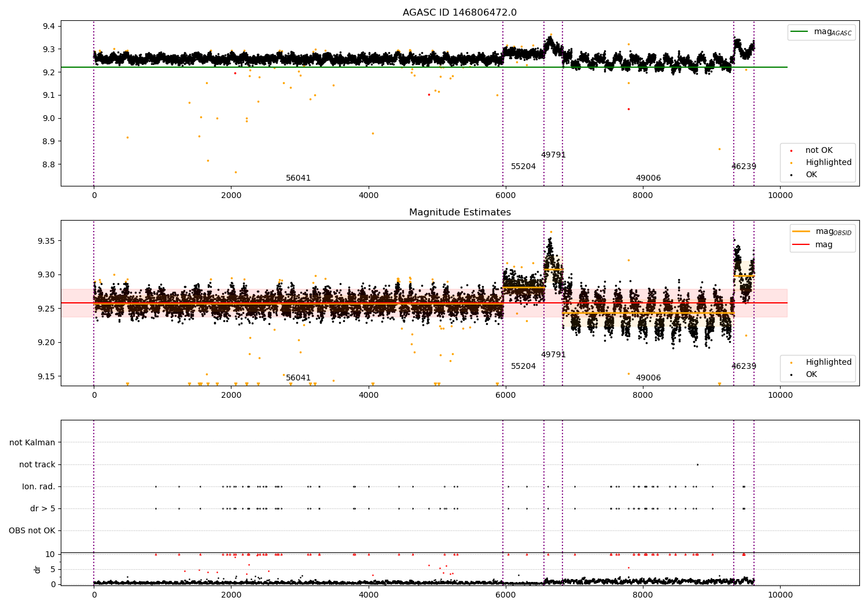Click 'not OK' legend entry in top plot
868x608 pixels.
pos(819,151)
